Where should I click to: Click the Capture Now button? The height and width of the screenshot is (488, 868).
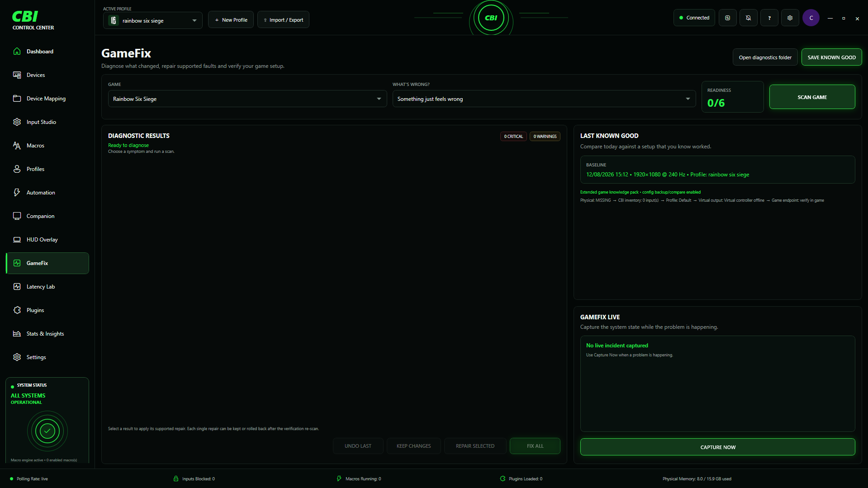717,447
